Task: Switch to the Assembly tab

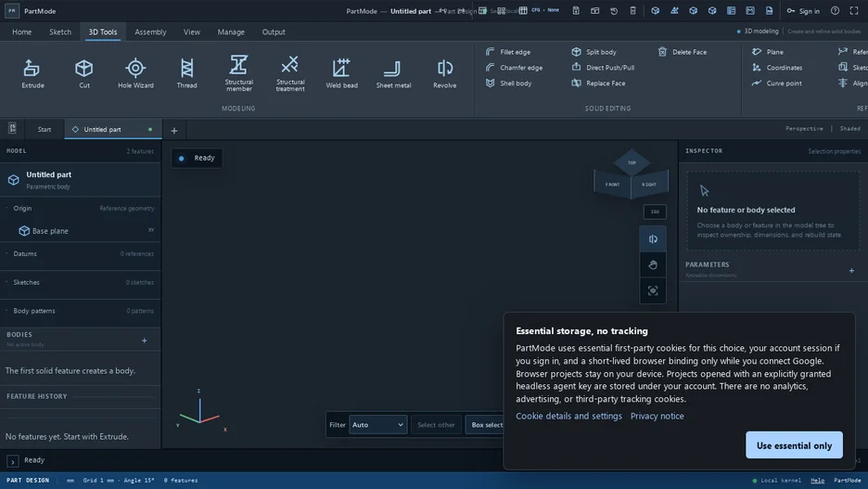Action: pyautogui.click(x=150, y=32)
